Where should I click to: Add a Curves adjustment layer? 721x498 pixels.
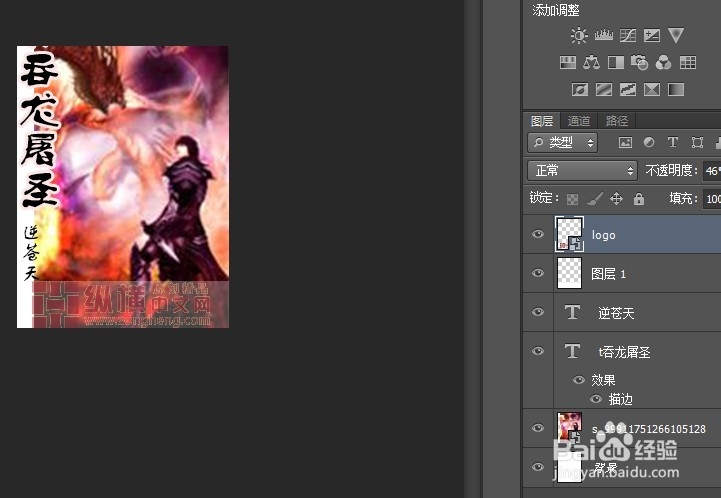(628, 35)
